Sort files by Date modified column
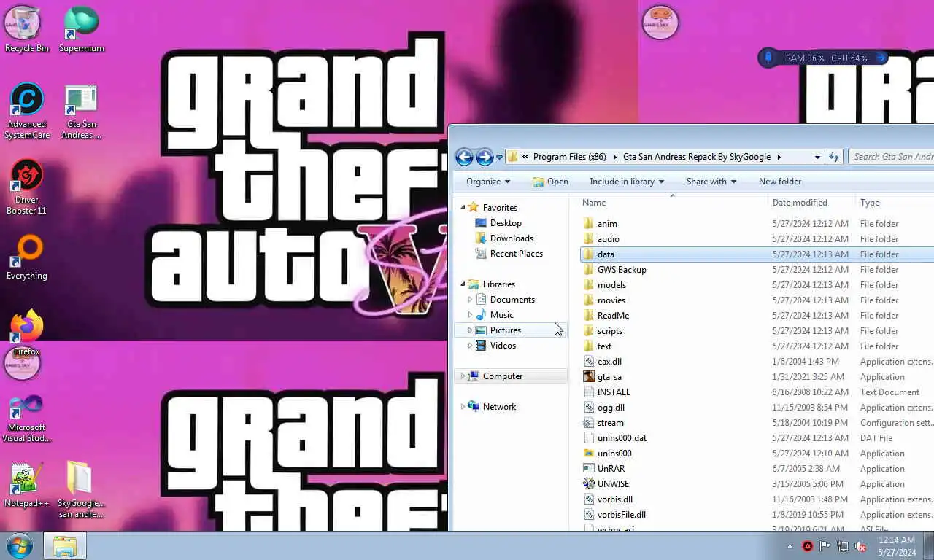 (x=800, y=203)
